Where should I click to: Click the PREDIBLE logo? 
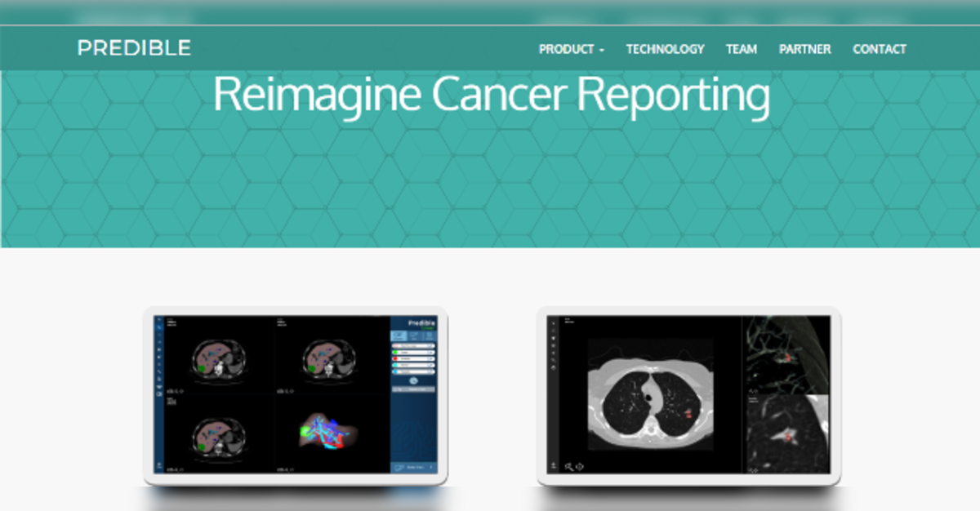click(x=134, y=48)
